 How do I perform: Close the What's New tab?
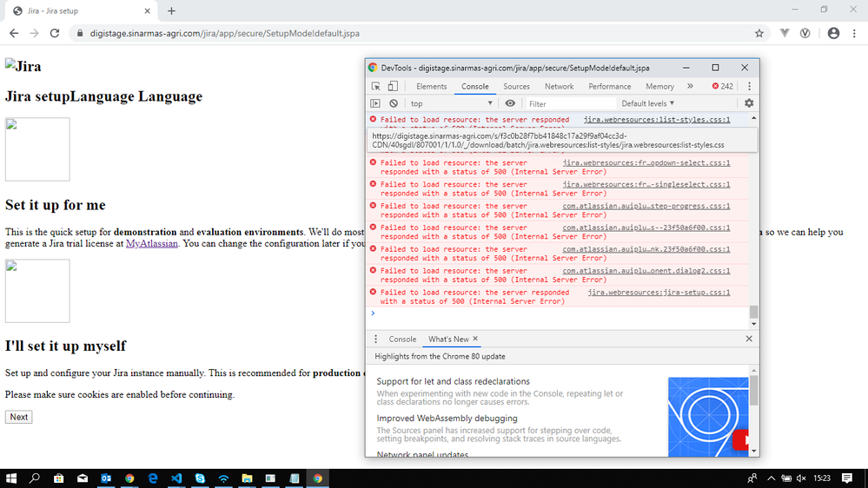(475, 339)
